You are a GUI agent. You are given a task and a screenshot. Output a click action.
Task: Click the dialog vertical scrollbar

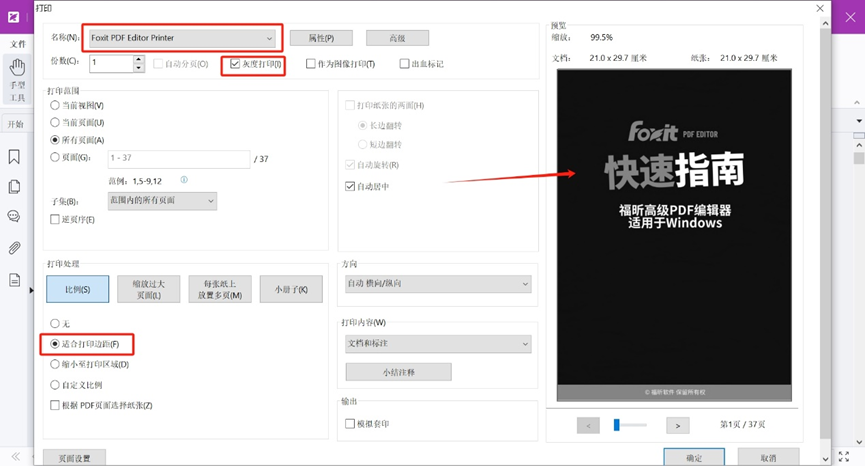pos(825,232)
